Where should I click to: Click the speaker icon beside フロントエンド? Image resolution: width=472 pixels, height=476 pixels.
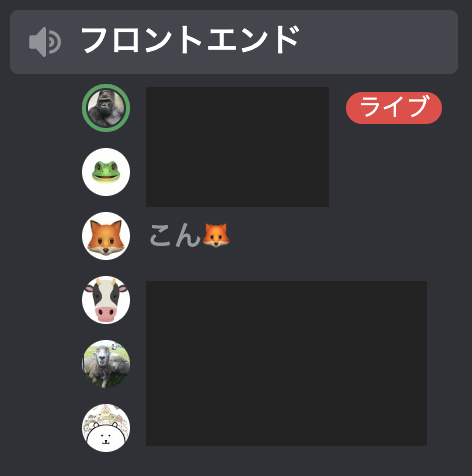tap(45, 42)
